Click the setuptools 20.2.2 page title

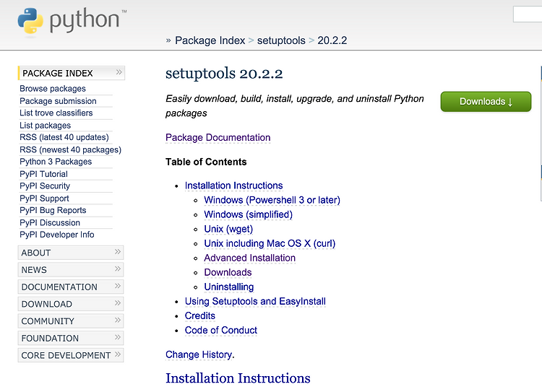(x=224, y=74)
